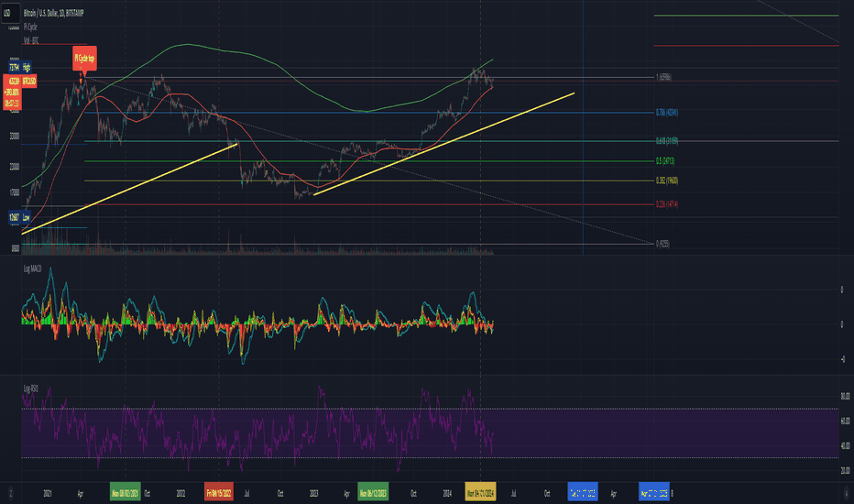Screen dimensions: 854x504
Task: Click the first blue 2025 date marker
Action: coord(583,494)
